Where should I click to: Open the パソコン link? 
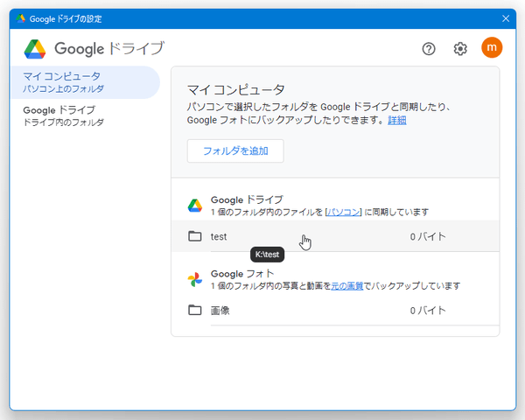point(343,212)
